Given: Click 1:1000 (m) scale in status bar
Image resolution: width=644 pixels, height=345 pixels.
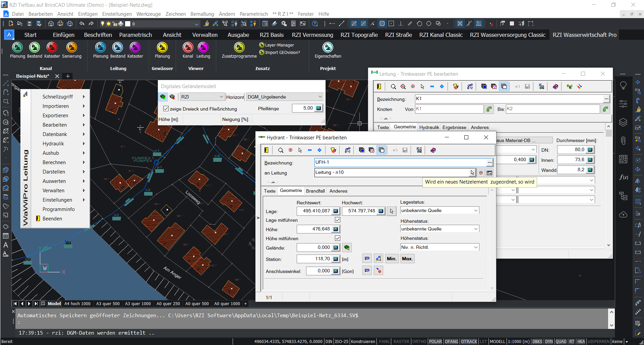Looking at the screenshot, I should pyautogui.click(x=518, y=341).
